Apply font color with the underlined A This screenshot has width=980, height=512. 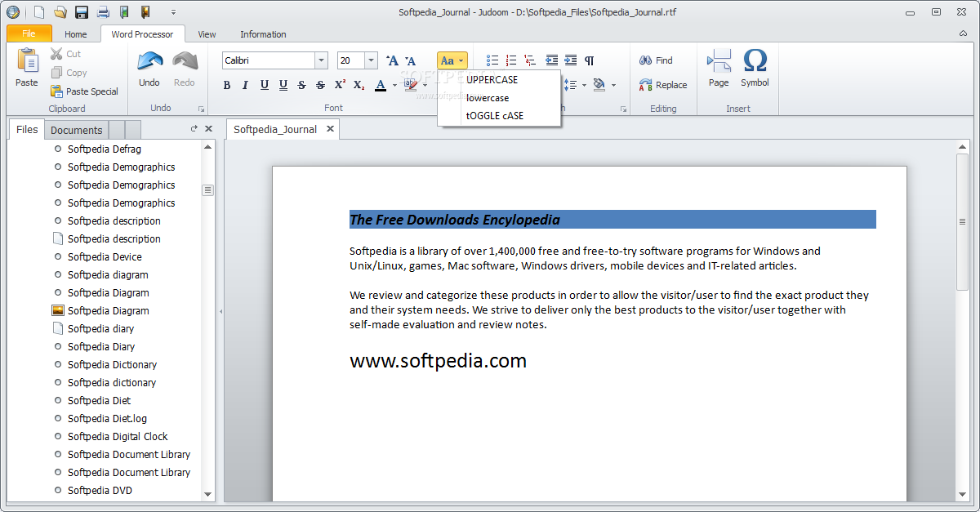click(x=381, y=85)
